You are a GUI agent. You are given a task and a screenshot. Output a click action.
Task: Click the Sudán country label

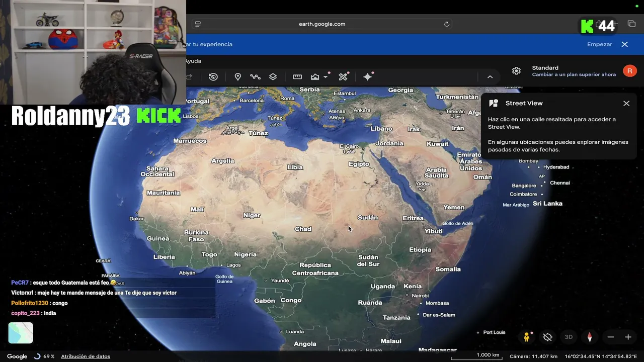pyautogui.click(x=368, y=217)
